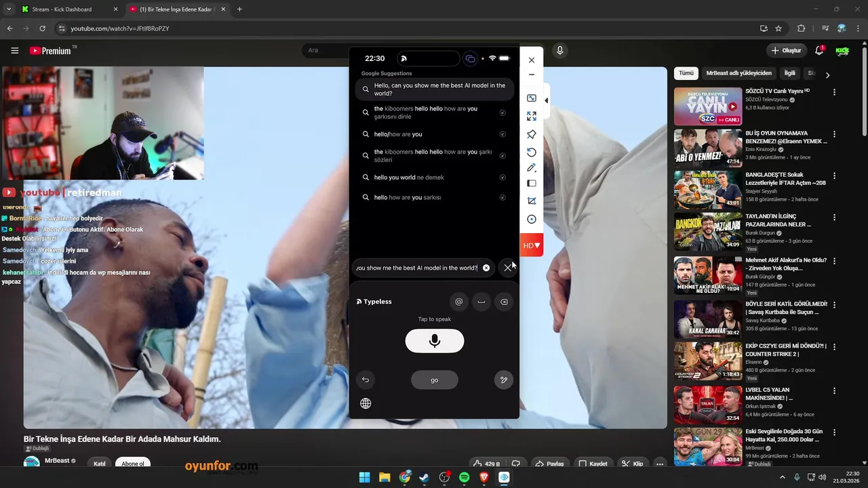Tap the space key on Typeless keyboard

[481, 302]
